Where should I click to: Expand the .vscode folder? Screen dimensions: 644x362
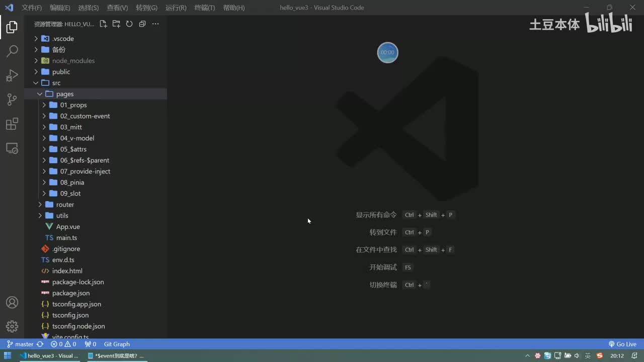96,39
